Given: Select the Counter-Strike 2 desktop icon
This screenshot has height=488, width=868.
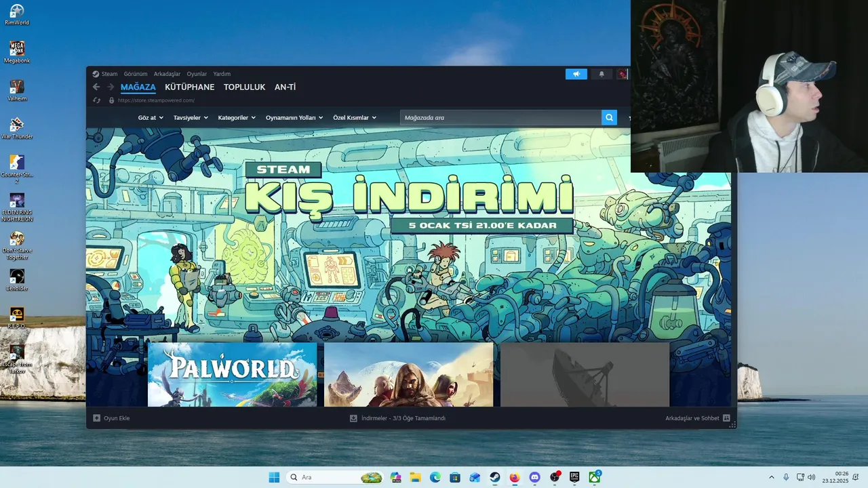Looking at the screenshot, I should (17, 169).
